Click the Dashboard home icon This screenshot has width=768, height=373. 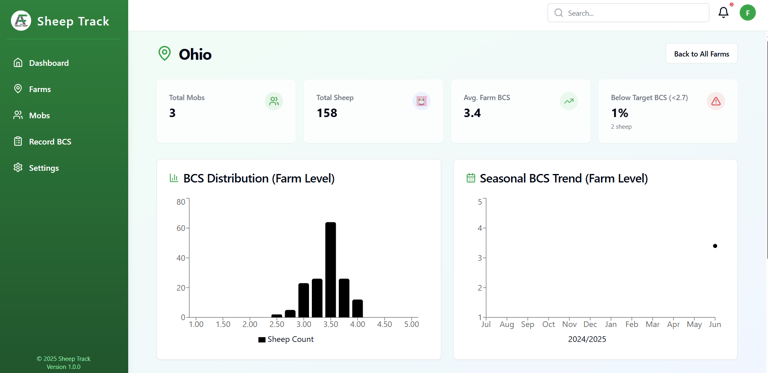point(18,63)
